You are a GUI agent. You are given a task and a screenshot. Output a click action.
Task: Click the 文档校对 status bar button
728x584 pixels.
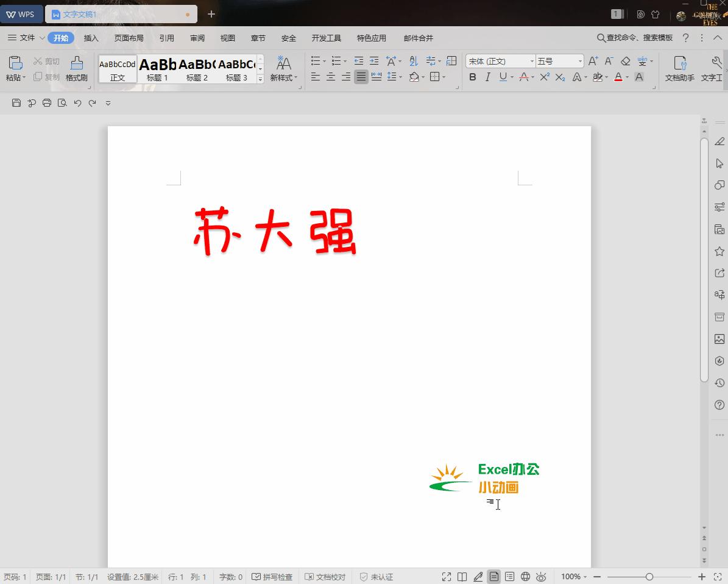click(326, 577)
